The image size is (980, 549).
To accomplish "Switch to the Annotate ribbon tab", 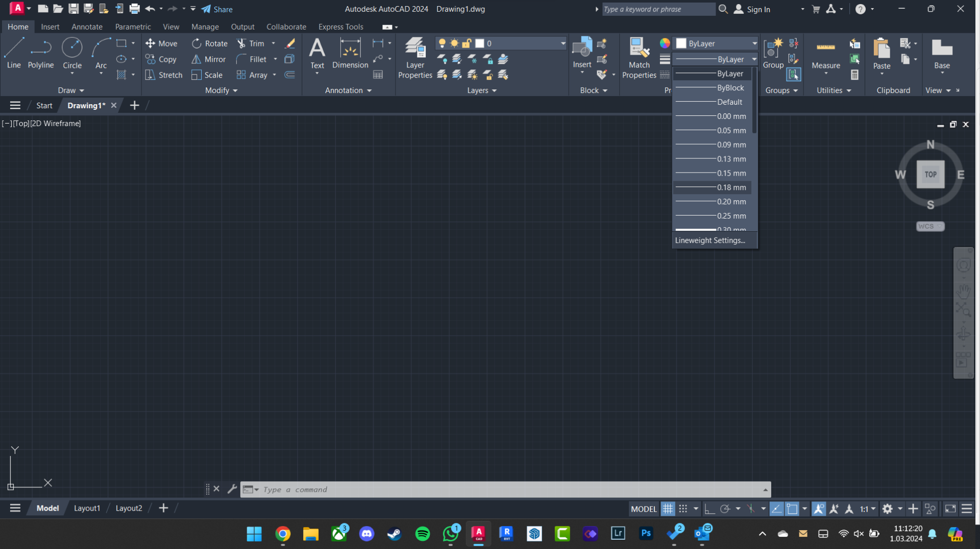I will (x=87, y=27).
